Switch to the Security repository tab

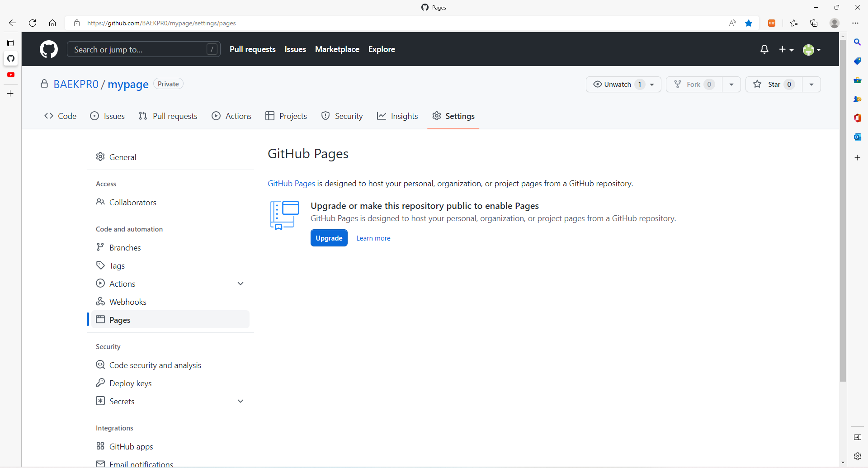pos(342,116)
